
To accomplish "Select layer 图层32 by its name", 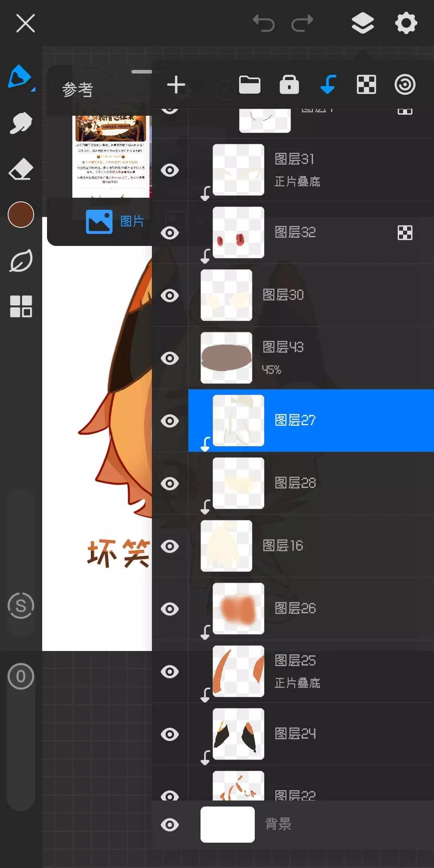I will click(295, 232).
